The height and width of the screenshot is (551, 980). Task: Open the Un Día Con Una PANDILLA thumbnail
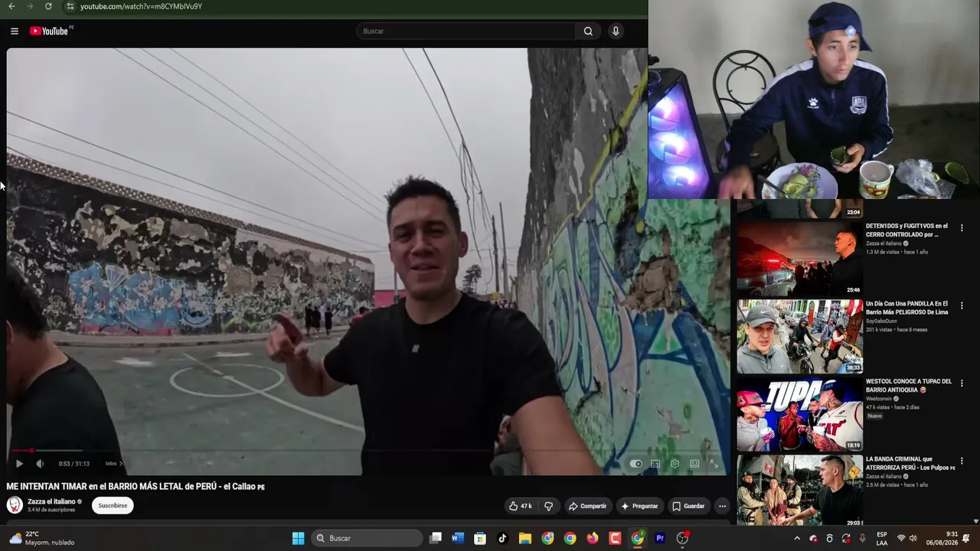(x=800, y=337)
